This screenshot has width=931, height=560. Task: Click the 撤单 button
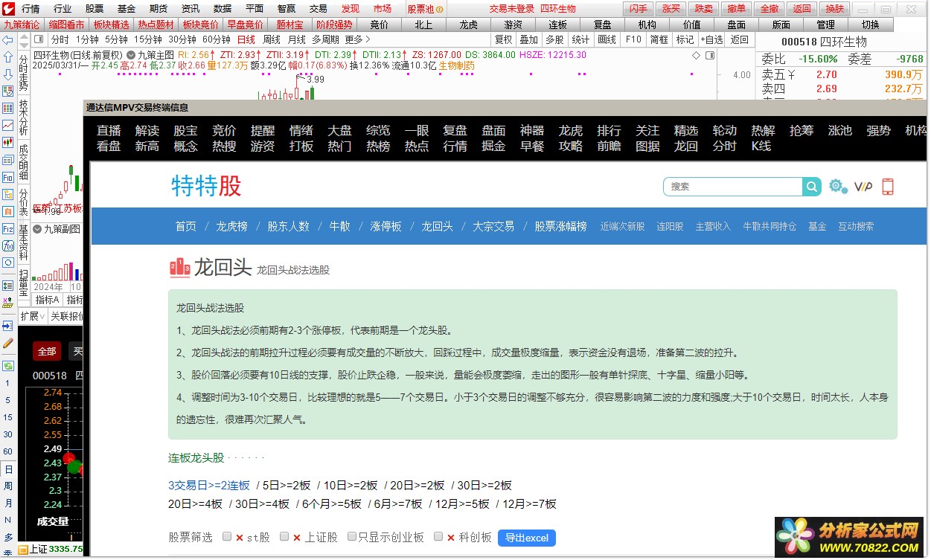pyautogui.click(x=737, y=9)
